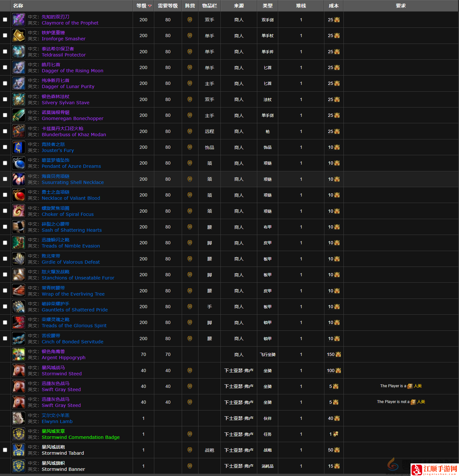Sort by the 要求 column header

401,6
